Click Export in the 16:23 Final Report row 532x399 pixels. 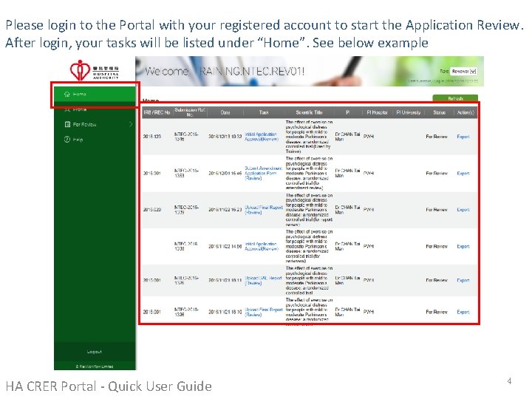tap(463, 210)
